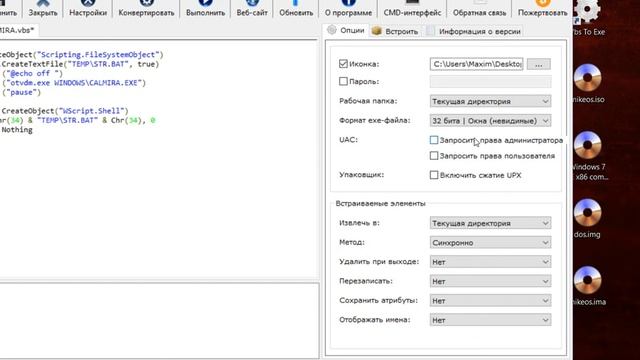Click inside the lower output pane

[159, 320]
